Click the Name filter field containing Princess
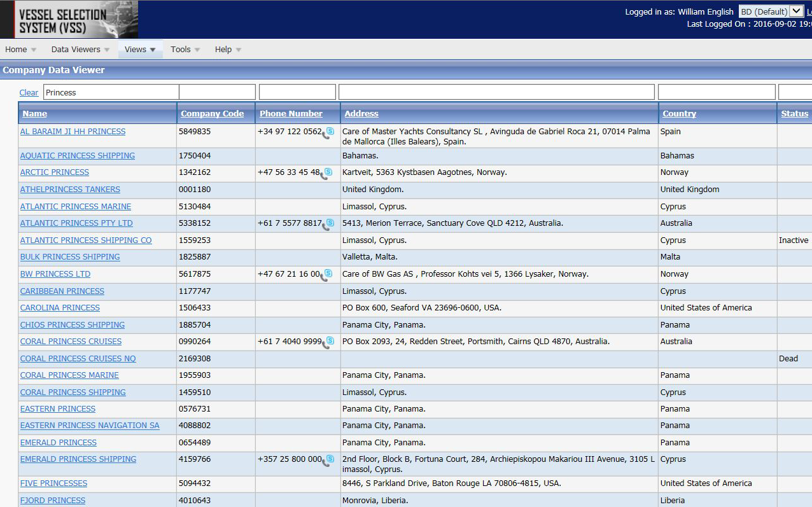The image size is (812, 507). (111, 93)
